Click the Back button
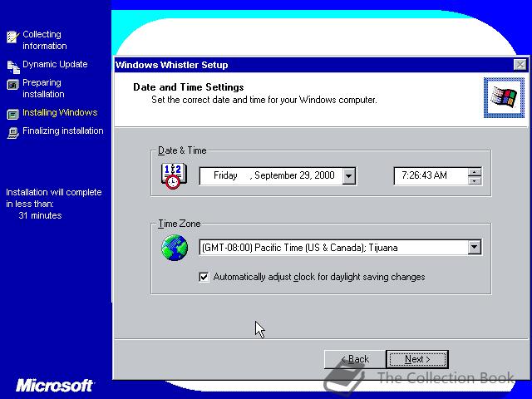Image resolution: width=532 pixels, height=399 pixels. pyautogui.click(x=355, y=359)
